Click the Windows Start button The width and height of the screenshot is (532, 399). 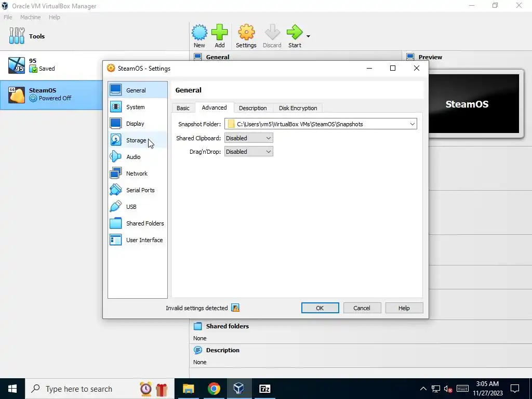tap(12, 389)
